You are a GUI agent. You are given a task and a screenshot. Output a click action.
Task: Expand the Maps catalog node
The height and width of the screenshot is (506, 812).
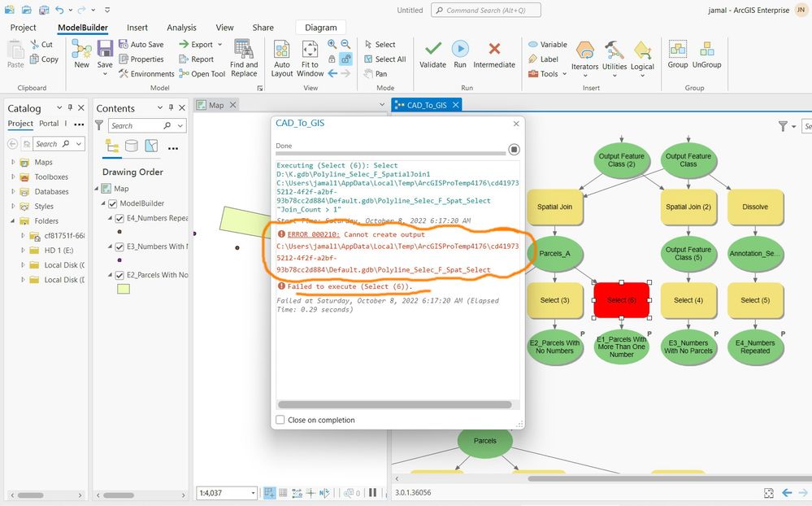(x=13, y=162)
